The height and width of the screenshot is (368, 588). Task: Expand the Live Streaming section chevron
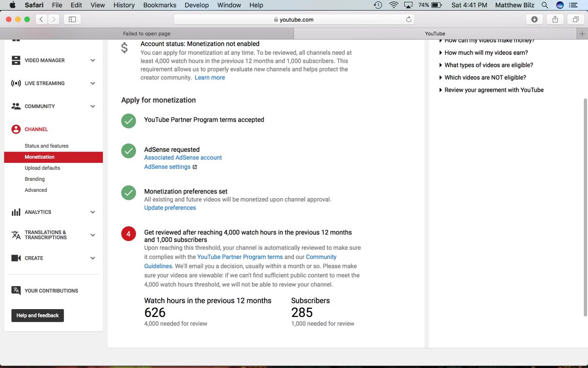click(x=93, y=83)
